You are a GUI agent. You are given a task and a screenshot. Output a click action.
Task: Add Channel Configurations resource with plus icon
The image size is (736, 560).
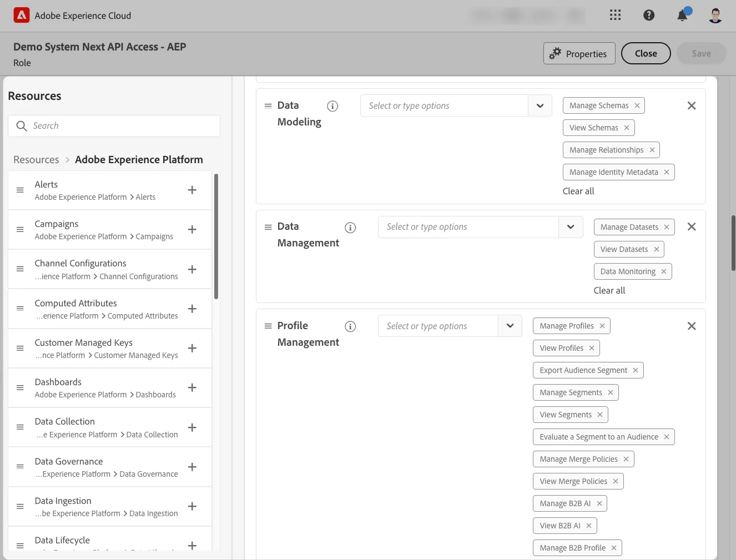[x=192, y=269]
